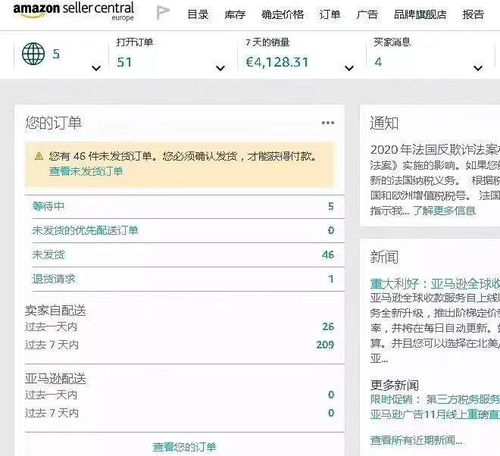Open the 等待中 orders link

click(x=48, y=206)
